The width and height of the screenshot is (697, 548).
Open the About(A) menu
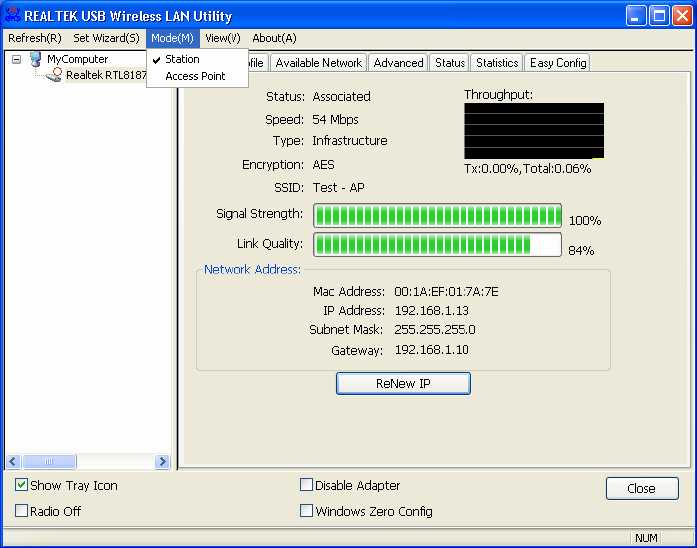pos(274,38)
